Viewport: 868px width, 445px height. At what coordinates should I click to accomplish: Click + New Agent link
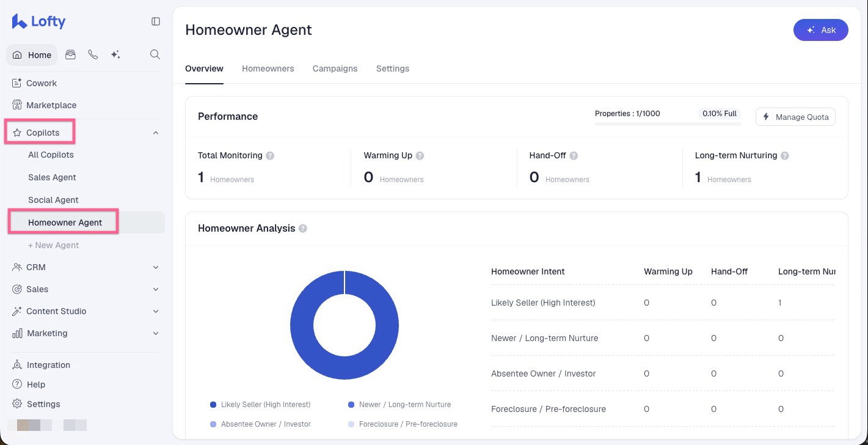click(53, 245)
